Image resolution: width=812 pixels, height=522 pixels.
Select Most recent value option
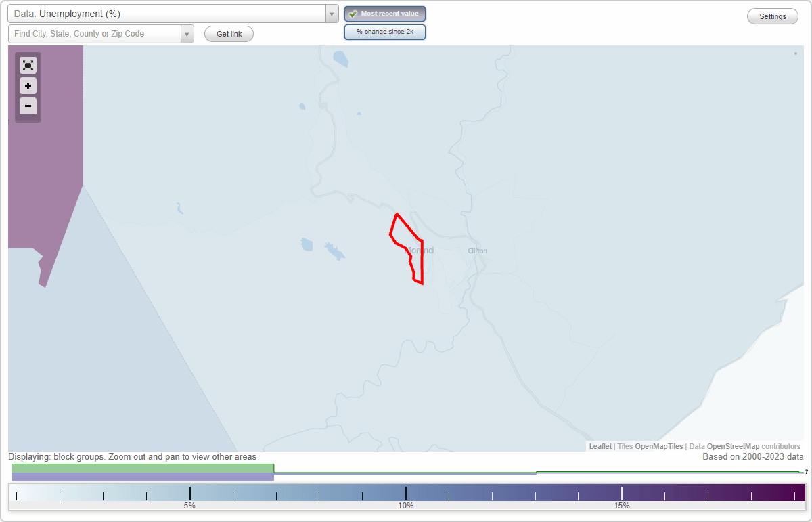(x=385, y=14)
